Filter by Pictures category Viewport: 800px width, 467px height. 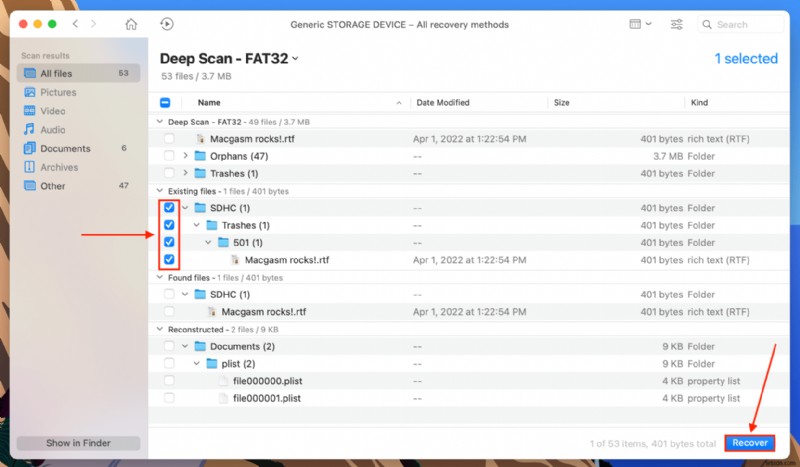(x=79, y=92)
